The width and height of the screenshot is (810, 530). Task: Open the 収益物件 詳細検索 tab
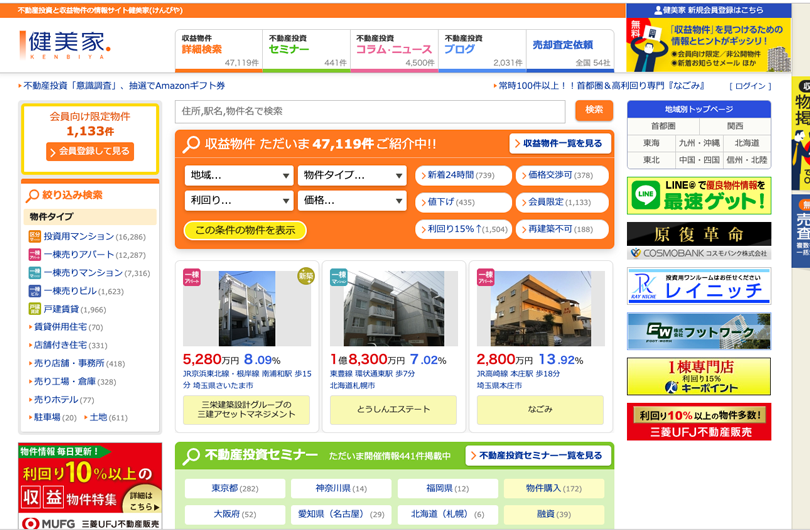point(219,51)
